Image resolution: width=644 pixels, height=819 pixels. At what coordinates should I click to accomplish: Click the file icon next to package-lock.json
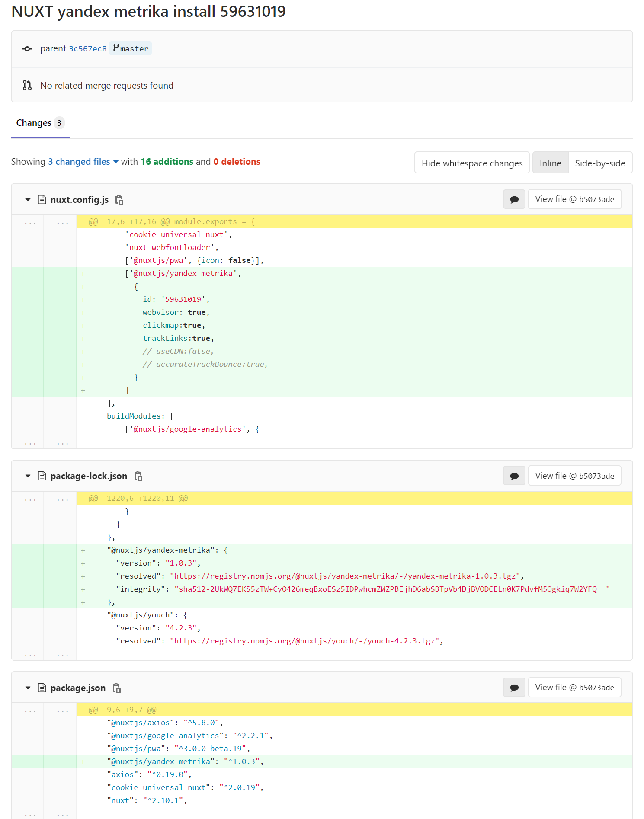pos(42,476)
